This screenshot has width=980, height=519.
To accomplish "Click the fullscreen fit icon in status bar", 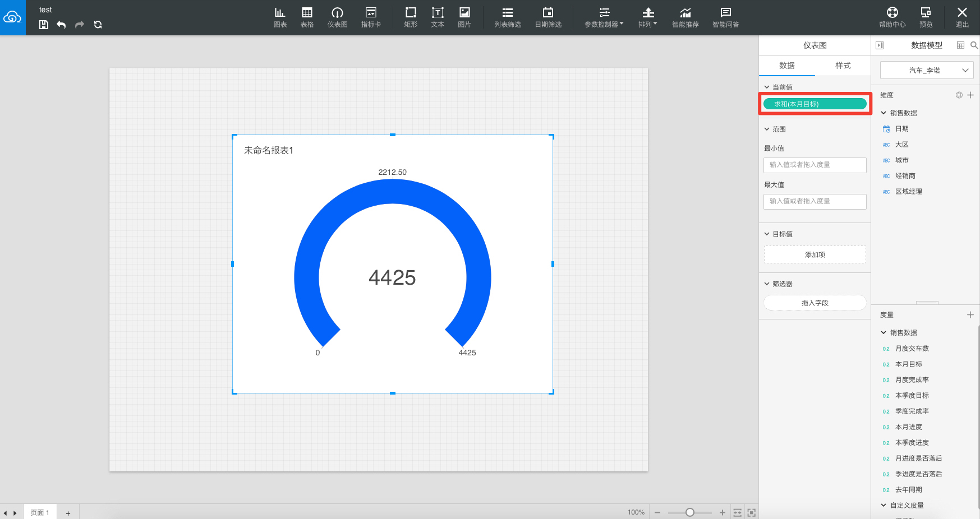I will pos(752,512).
